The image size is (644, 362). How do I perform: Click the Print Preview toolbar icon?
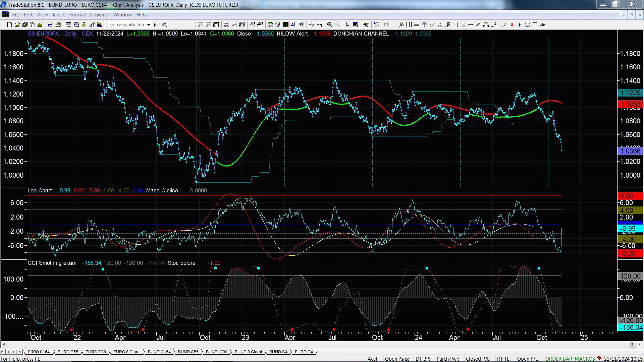pyautogui.click(x=50, y=25)
